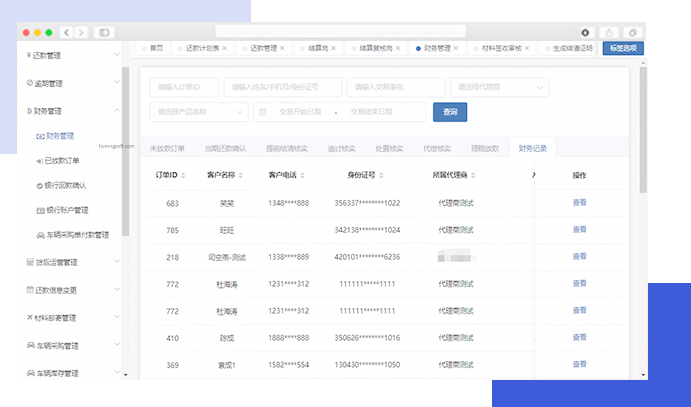Sort by 订单ID column arrows
Image resolution: width=691 pixels, height=407 pixels.
coord(184,175)
